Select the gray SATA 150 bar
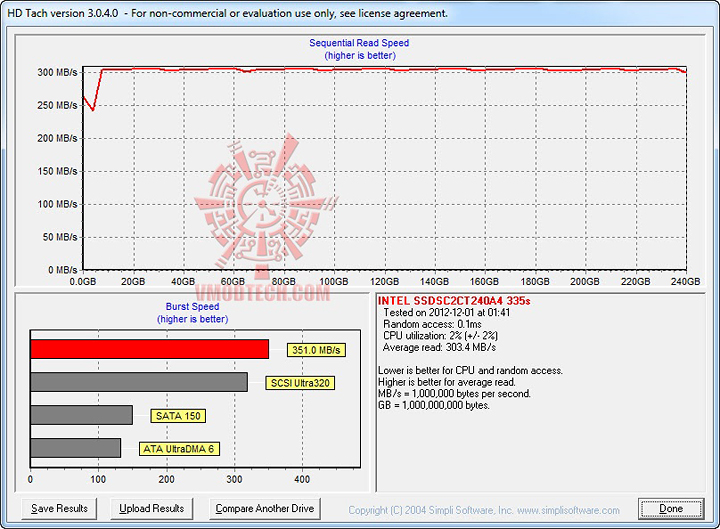Viewport: 720px width, 529px height. [x=82, y=415]
